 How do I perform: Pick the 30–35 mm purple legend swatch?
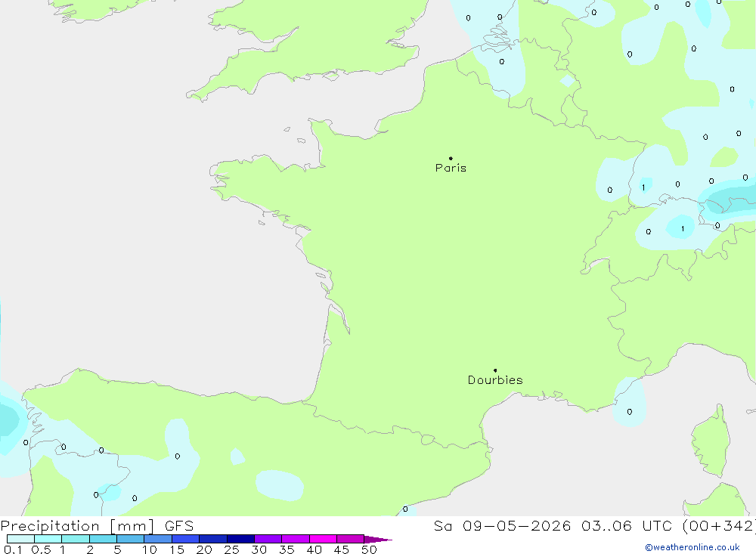(x=268, y=539)
